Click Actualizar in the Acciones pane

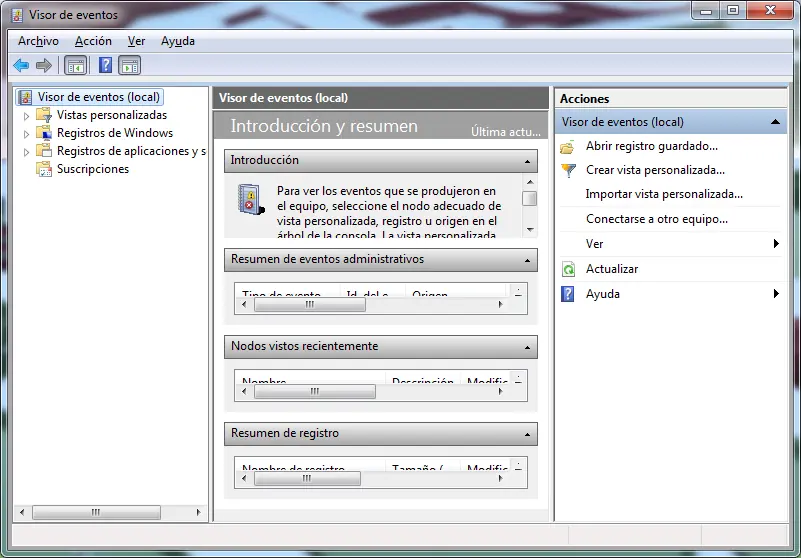611,269
